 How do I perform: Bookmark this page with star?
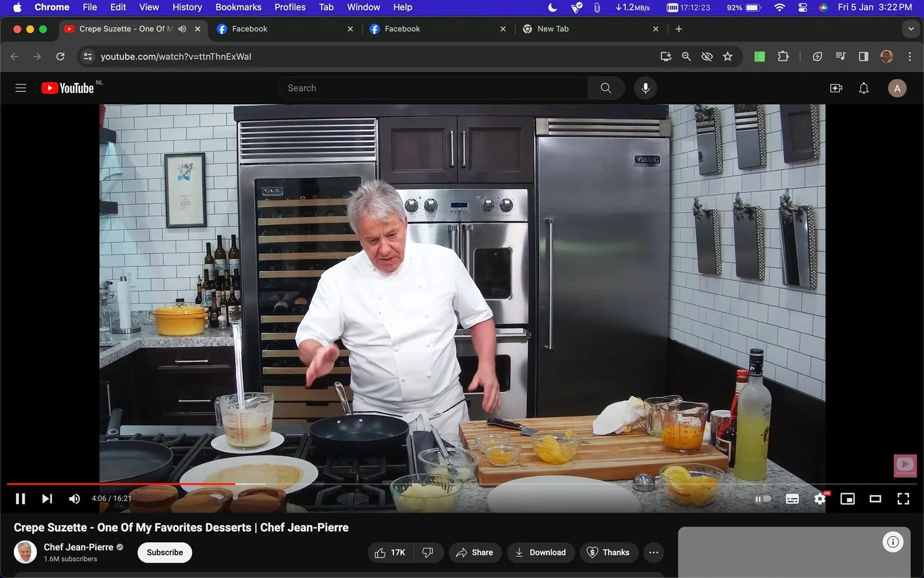(x=728, y=57)
